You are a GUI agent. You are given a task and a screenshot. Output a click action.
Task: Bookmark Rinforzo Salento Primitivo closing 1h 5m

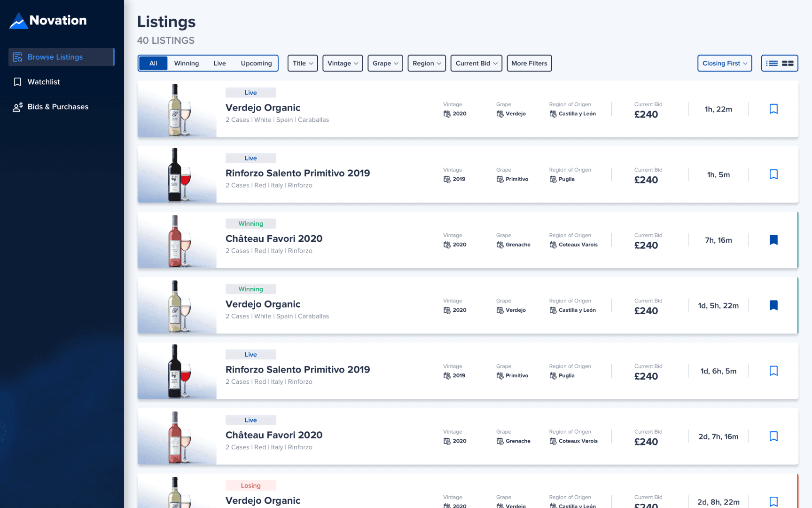pyautogui.click(x=773, y=175)
